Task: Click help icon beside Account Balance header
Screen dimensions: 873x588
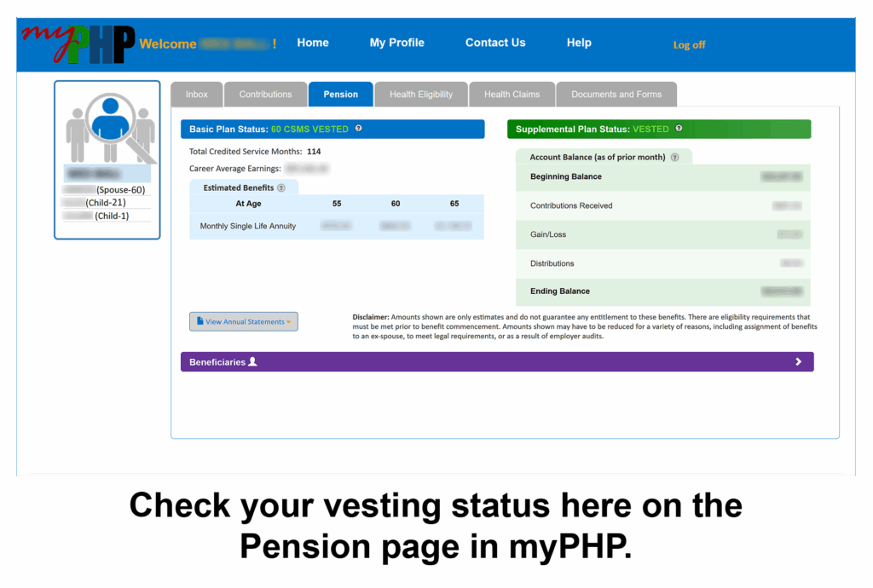Action: point(674,158)
